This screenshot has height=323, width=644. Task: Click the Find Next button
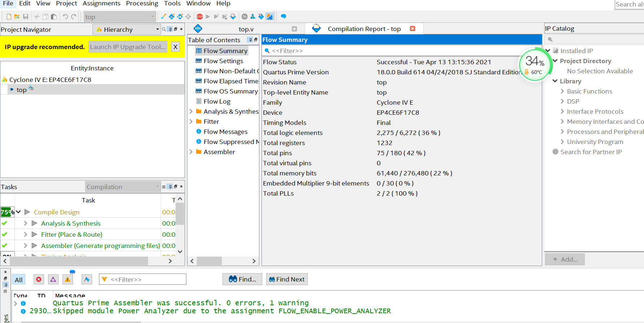coord(287,279)
